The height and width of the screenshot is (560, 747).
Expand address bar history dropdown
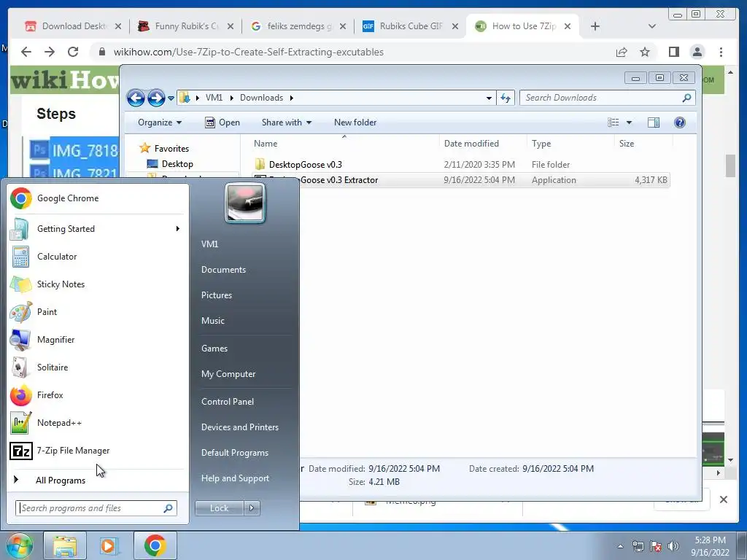[x=489, y=98]
